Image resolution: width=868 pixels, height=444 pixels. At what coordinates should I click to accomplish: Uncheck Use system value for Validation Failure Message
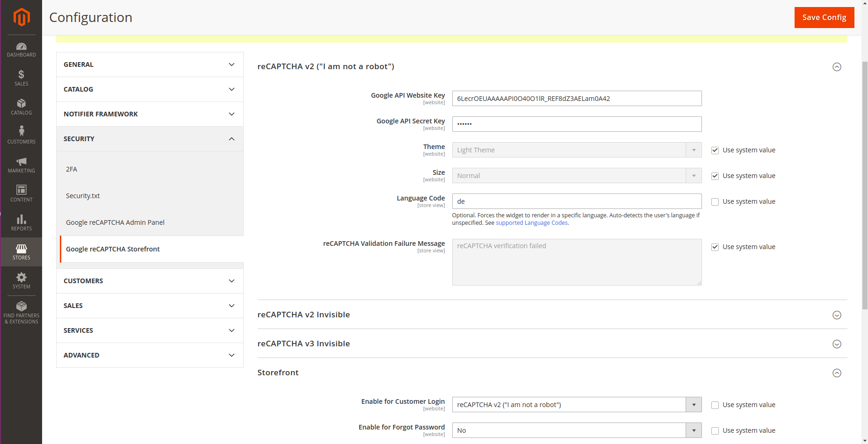point(715,247)
